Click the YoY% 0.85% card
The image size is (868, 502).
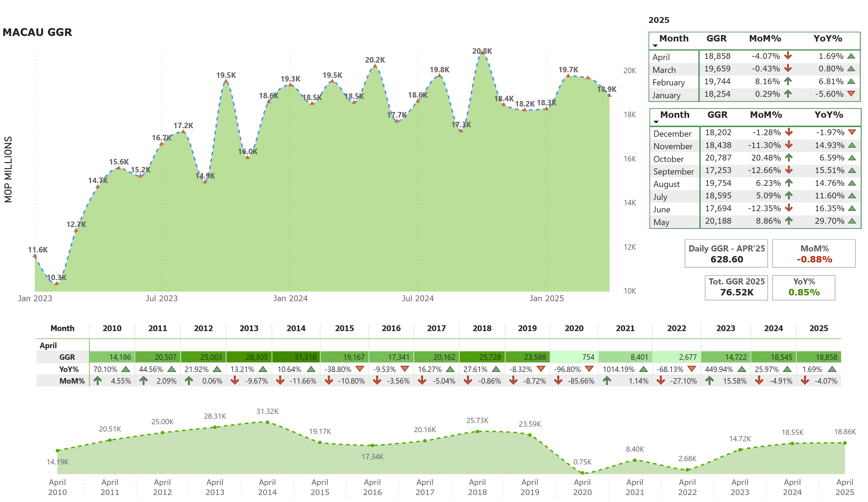pos(804,288)
